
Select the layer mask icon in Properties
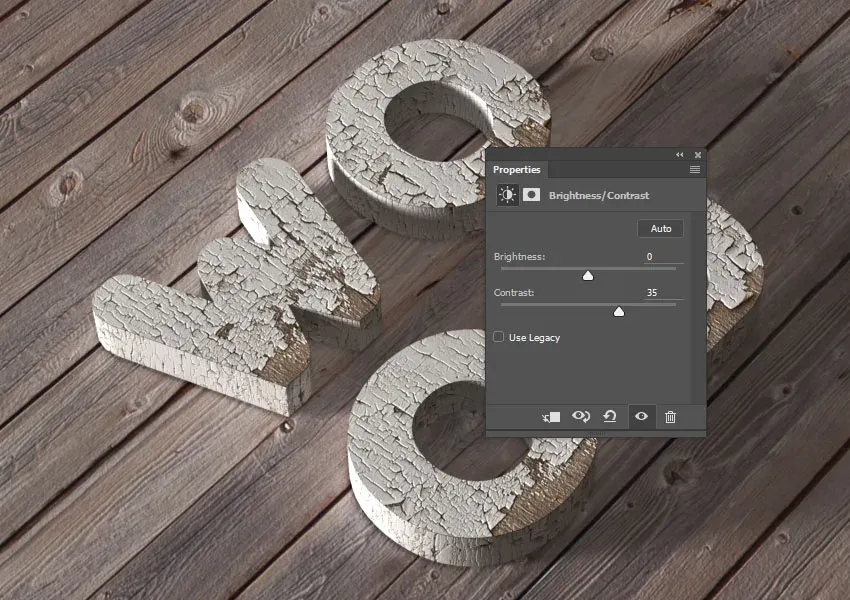(x=531, y=195)
